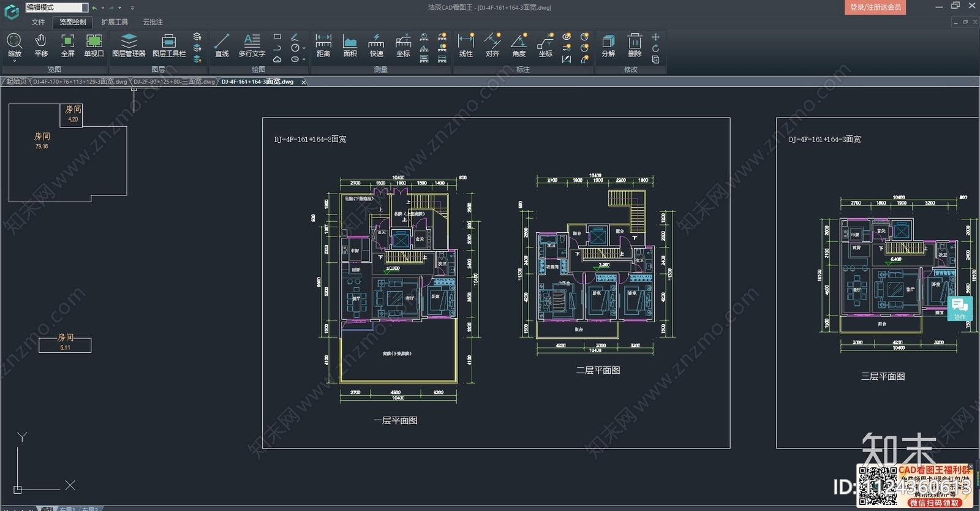
Task: Close the DJ-4F-161+164 drawing tab
Action: [303, 82]
